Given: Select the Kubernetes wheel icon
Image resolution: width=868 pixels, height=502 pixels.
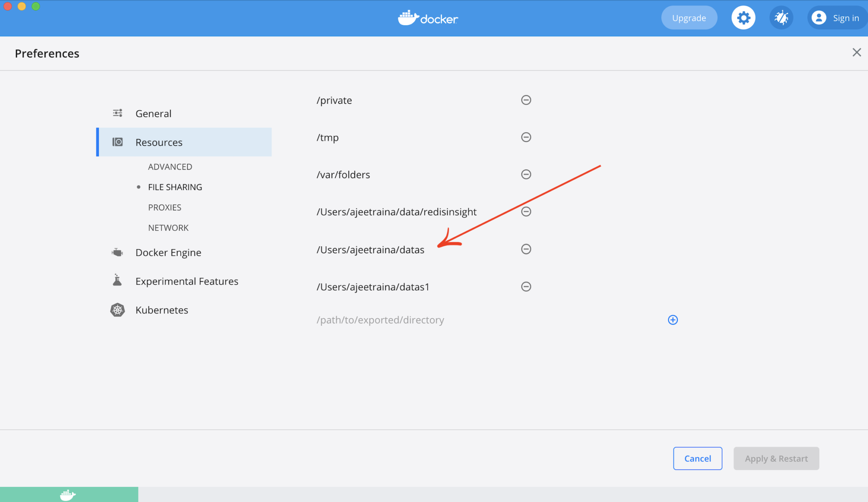Looking at the screenshot, I should (x=117, y=310).
